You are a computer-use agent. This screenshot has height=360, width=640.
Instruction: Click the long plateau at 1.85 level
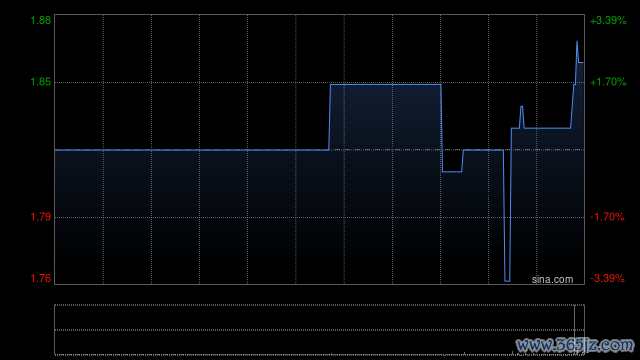(385, 84)
